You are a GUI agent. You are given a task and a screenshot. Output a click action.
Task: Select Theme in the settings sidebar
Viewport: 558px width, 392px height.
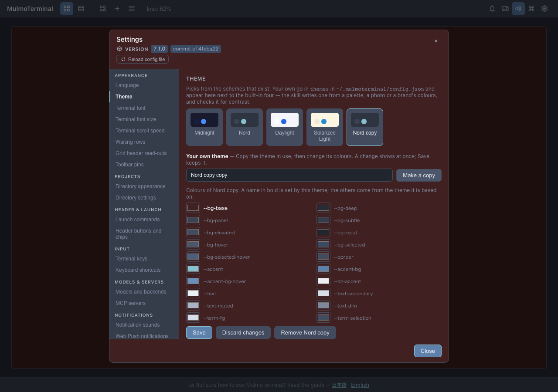144,97
